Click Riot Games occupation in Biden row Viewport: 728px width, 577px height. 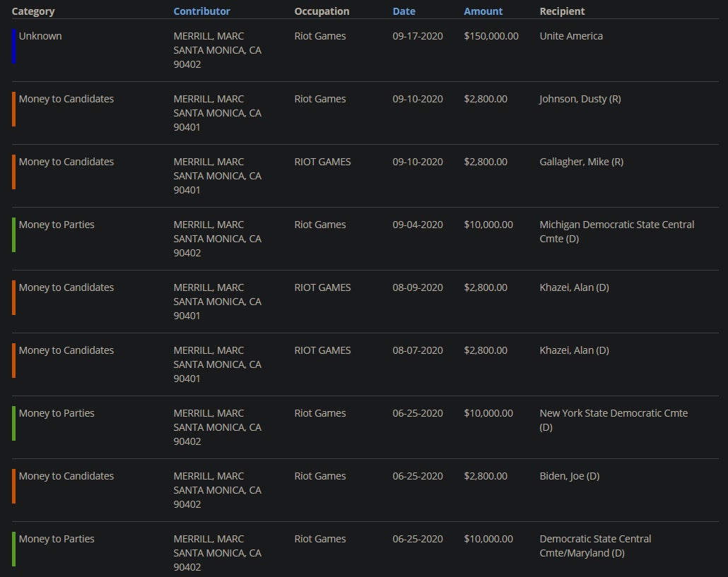(320, 476)
